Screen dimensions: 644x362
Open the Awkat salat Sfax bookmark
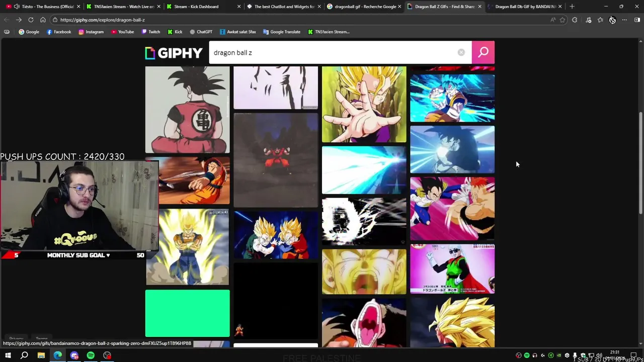[x=237, y=32]
